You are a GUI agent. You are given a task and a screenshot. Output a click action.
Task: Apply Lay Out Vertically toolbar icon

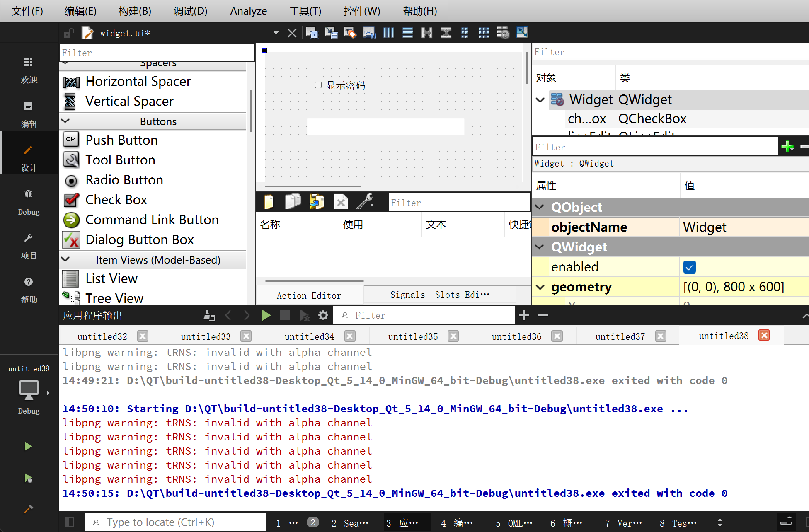pos(407,33)
